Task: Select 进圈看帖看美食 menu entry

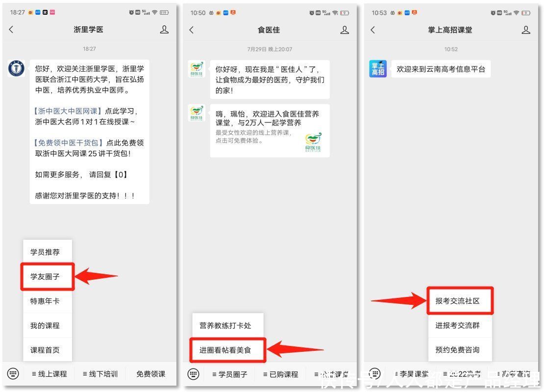Action: (x=228, y=350)
